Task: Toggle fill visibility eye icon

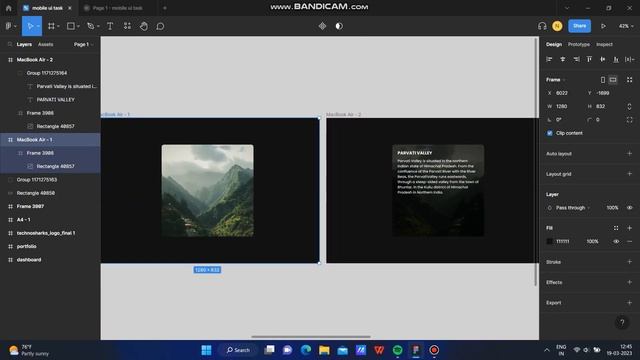Action: point(616,241)
